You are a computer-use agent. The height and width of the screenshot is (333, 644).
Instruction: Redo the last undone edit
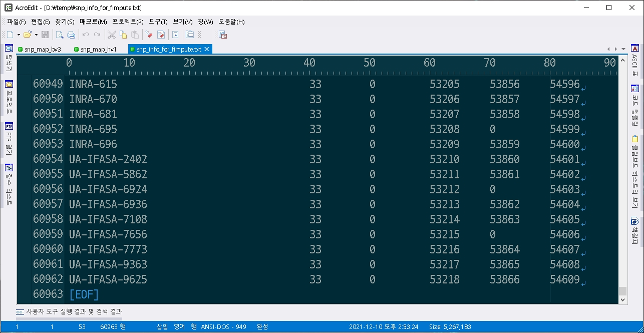tap(97, 35)
